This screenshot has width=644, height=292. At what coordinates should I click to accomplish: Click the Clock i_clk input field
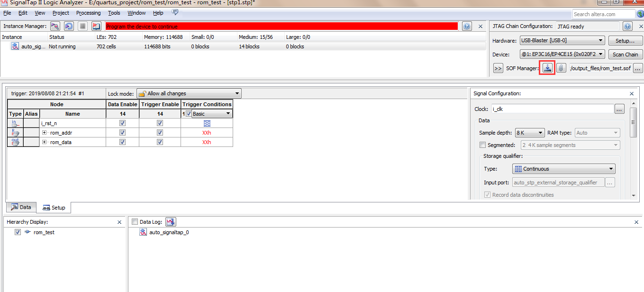[x=552, y=109]
